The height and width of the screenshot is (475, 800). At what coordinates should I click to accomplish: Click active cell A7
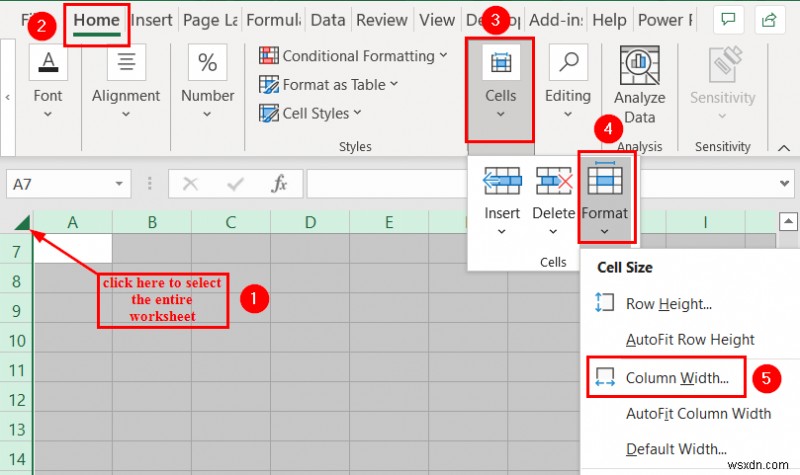pos(73,248)
